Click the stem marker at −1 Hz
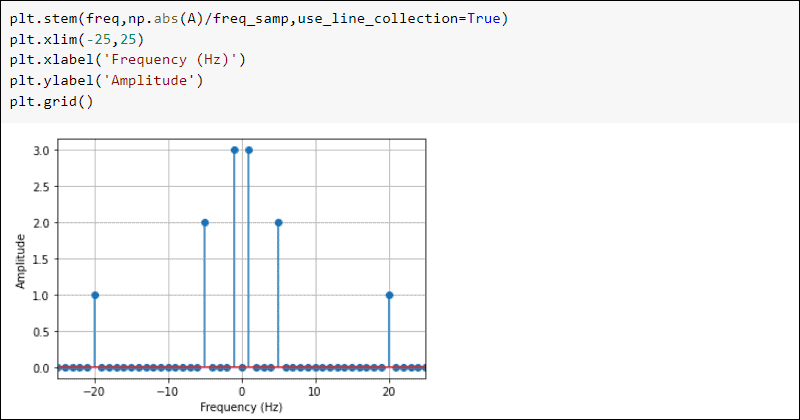Viewport: 800px width, 420px height. tap(235, 151)
